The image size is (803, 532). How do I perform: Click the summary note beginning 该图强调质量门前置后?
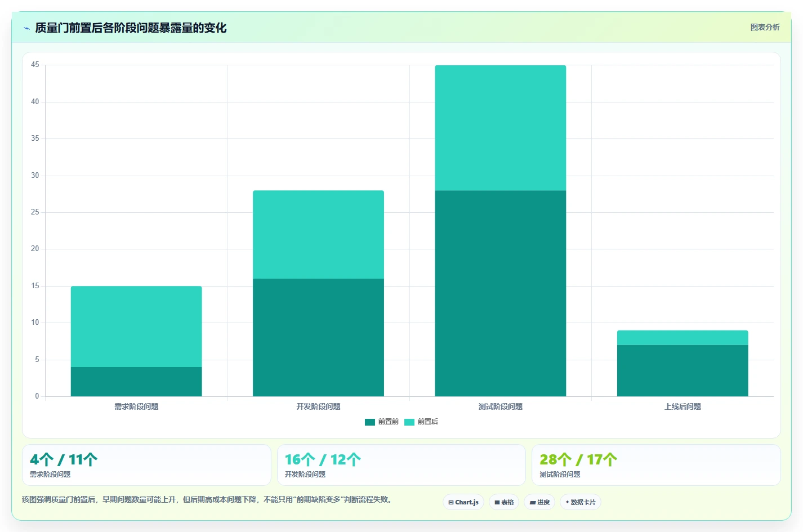click(207, 499)
